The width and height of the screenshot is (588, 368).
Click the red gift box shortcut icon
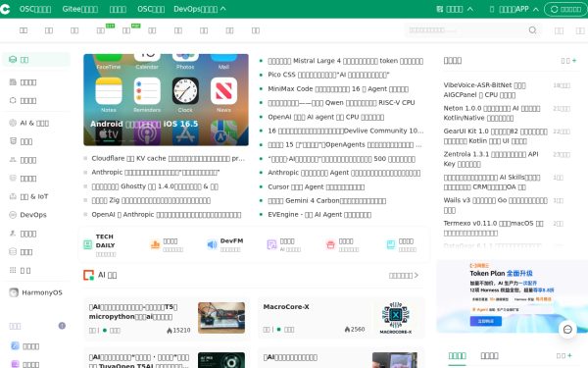click(x=330, y=244)
